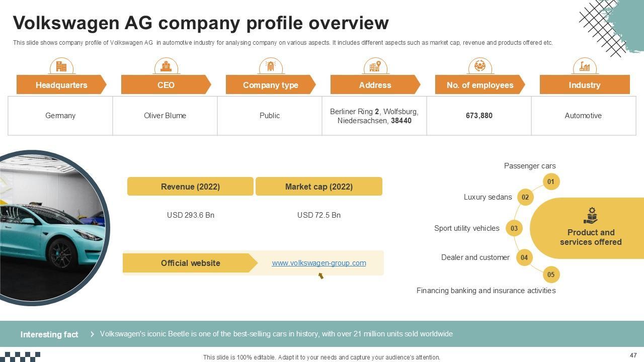
Task: Select the CEO header label
Action: coord(166,85)
